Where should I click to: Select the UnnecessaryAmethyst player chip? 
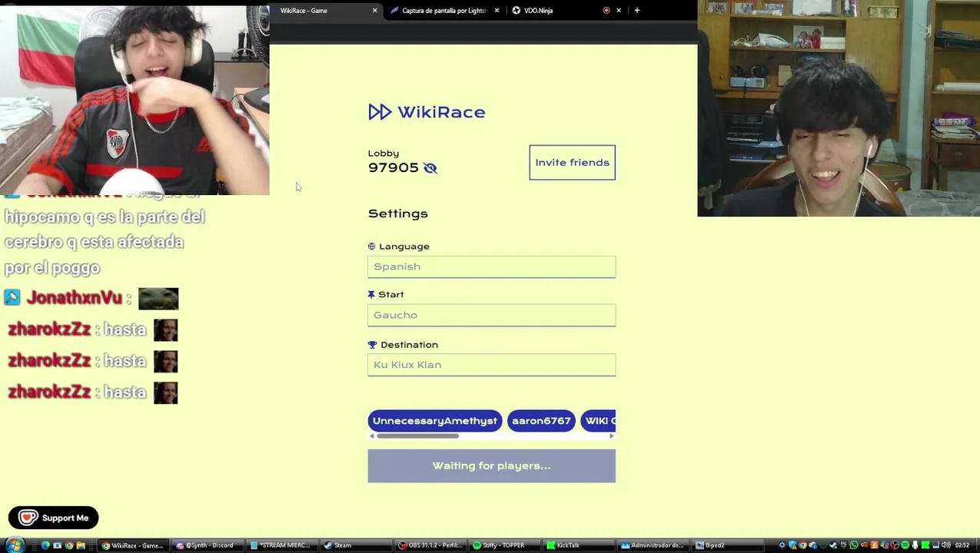tap(434, 421)
